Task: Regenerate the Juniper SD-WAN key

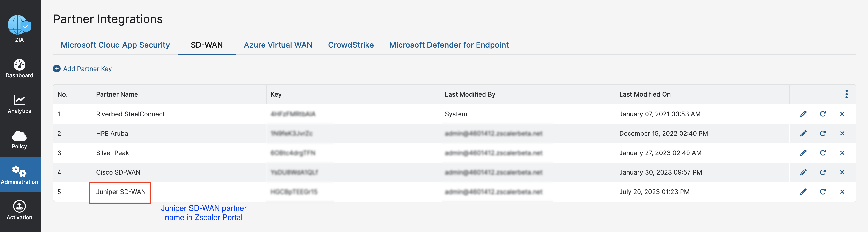Action: (823, 192)
